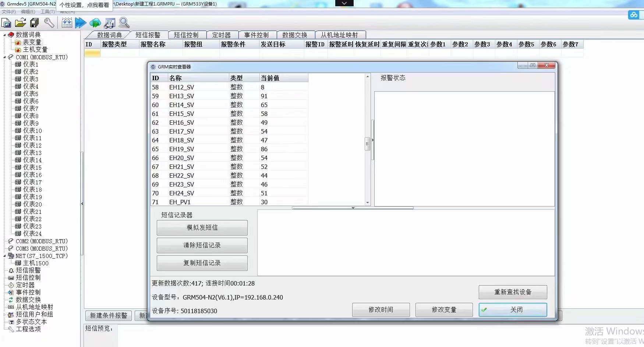This screenshot has height=347, width=644.
Task: Click the save all floppy disks icon
Action: 35,23
